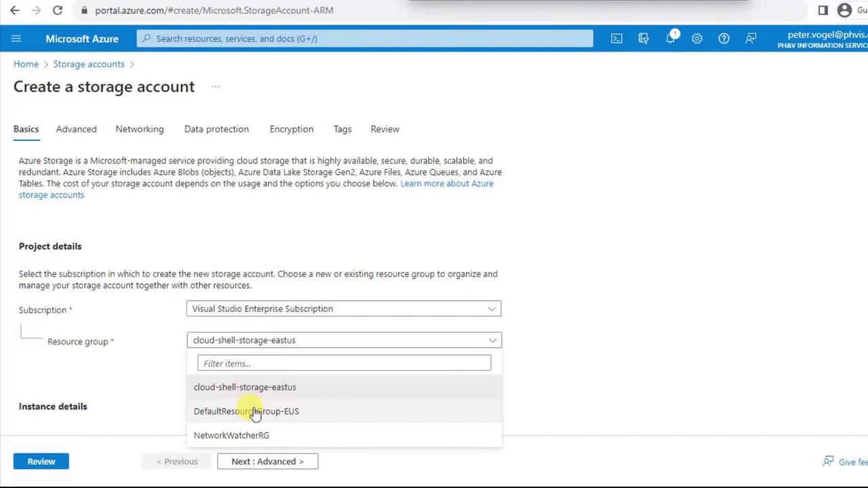Click the Microsoft Azure logo text
The width and height of the screenshot is (868, 488).
tap(82, 39)
